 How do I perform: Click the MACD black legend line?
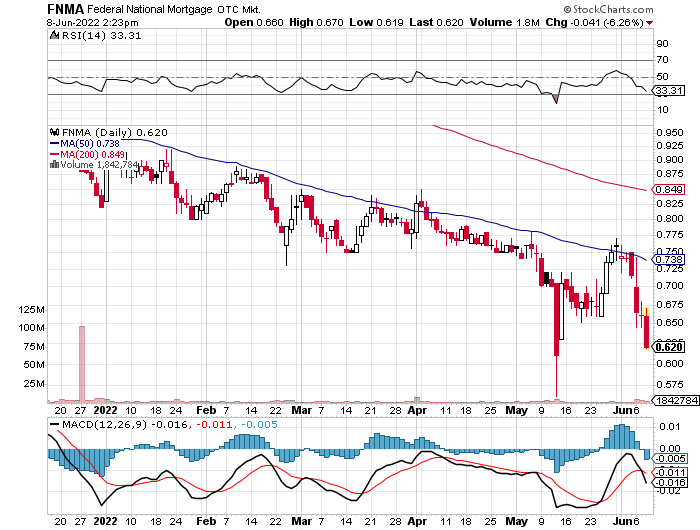(x=54, y=424)
